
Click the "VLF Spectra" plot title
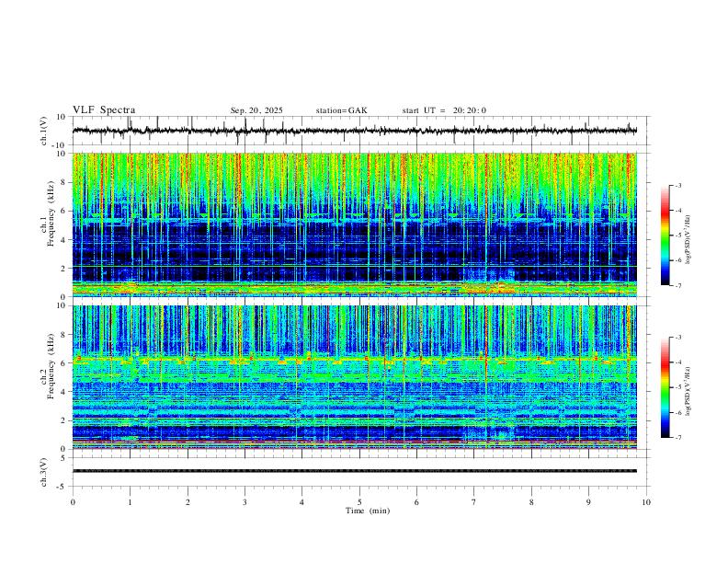[x=104, y=109]
